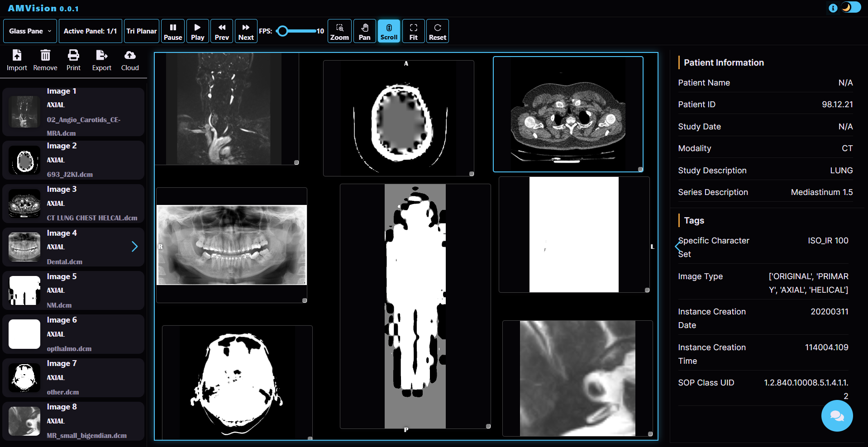The width and height of the screenshot is (868, 447).
Task: Click the Import file icon
Action: (x=17, y=60)
